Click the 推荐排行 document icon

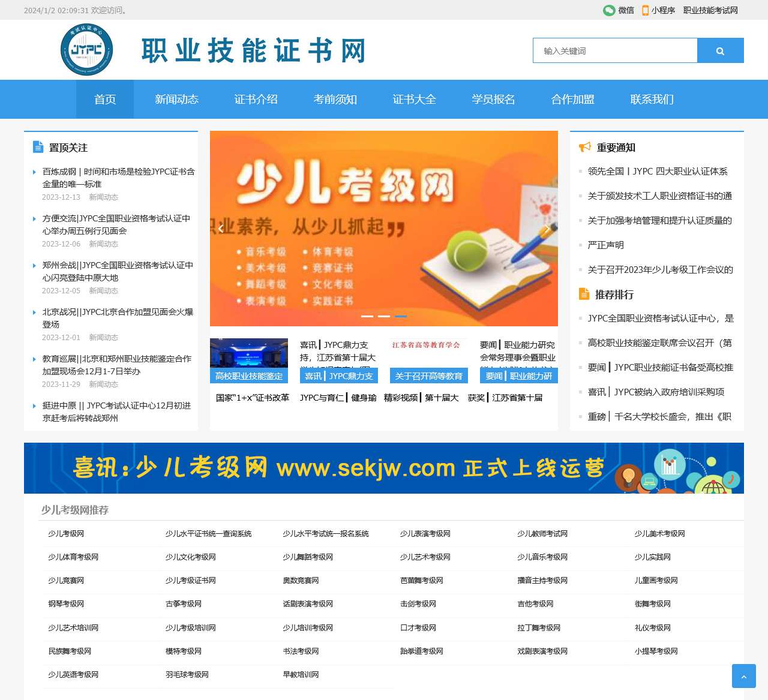[x=584, y=294]
